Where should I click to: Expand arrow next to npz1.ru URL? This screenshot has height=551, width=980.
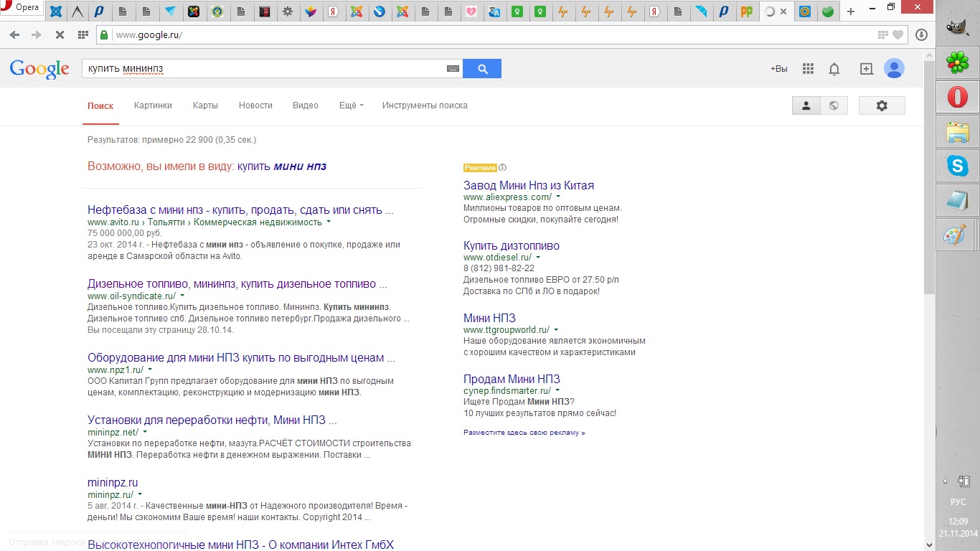(150, 369)
